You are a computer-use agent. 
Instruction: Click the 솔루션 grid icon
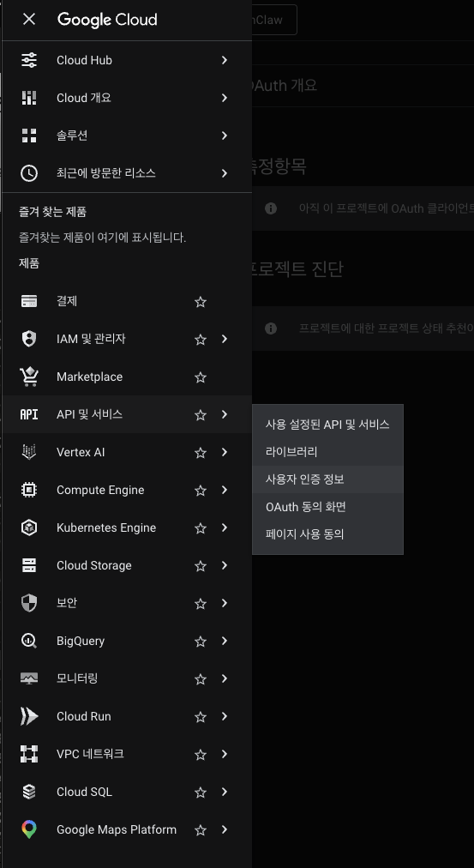(29, 135)
